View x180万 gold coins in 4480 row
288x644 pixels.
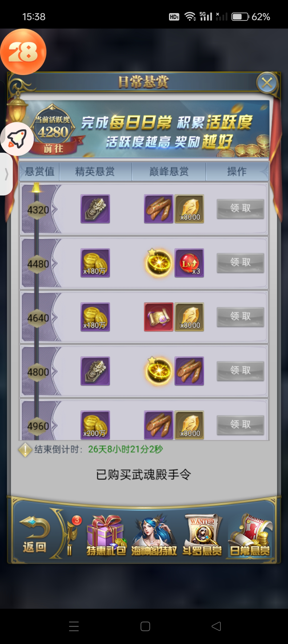click(95, 263)
